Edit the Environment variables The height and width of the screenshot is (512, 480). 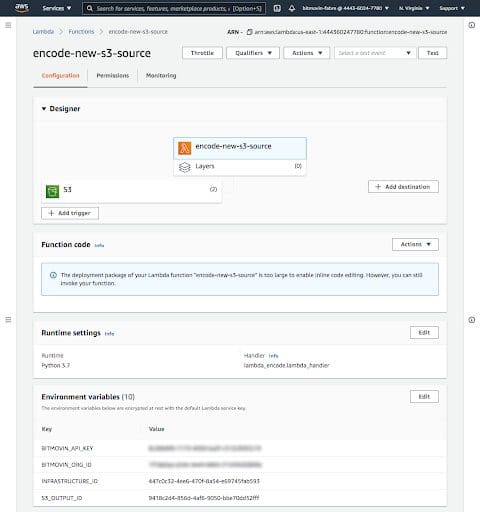[x=424, y=397]
